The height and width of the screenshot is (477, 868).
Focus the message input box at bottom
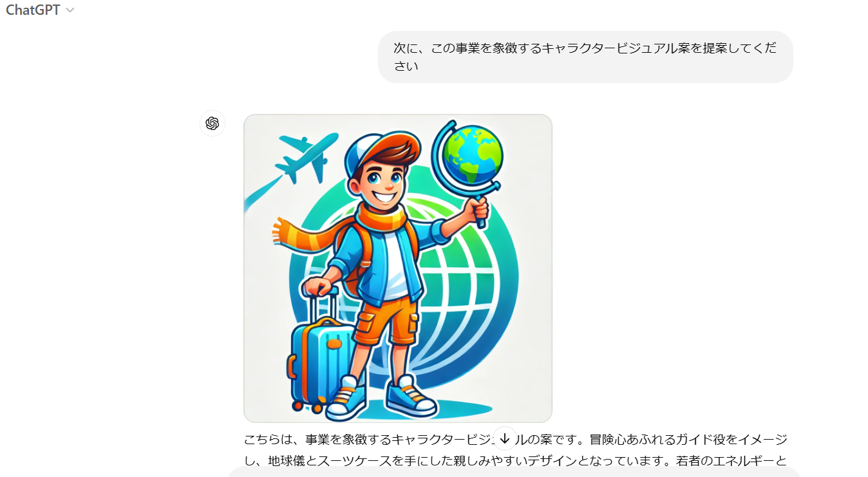514,472
